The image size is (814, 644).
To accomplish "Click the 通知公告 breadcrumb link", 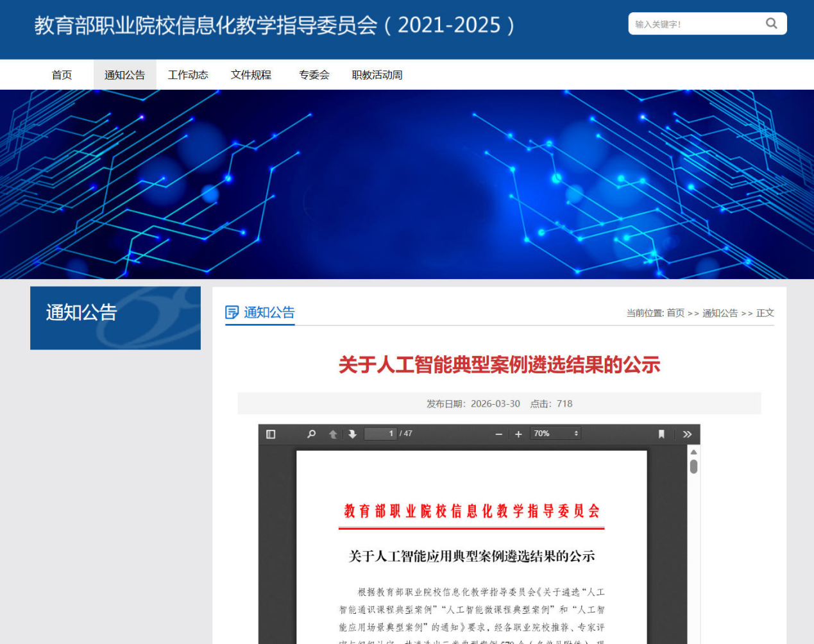I will click(720, 313).
